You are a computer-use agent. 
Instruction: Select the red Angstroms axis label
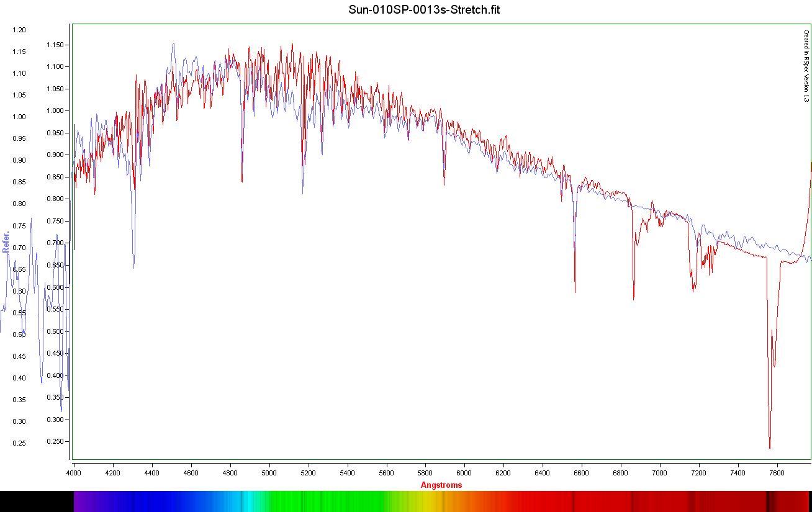tap(441, 485)
